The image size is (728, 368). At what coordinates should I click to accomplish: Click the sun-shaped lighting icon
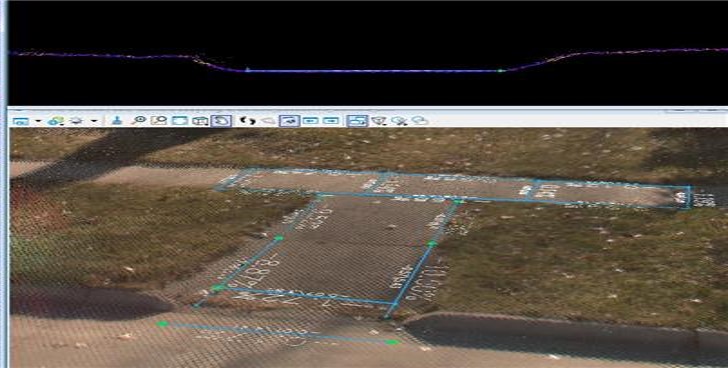pyautogui.click(x=76, y=121)
